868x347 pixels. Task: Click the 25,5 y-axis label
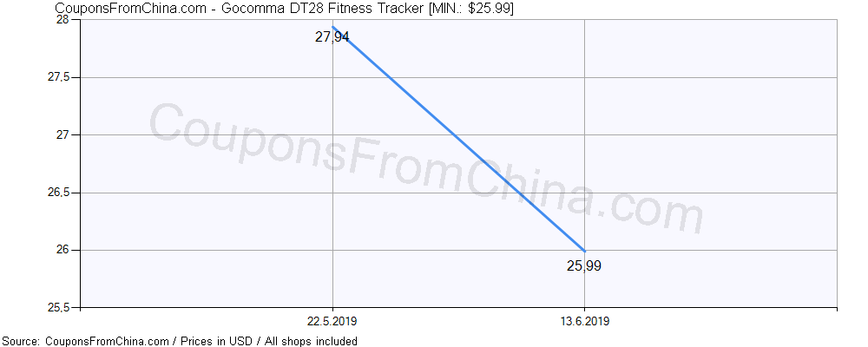59,308
